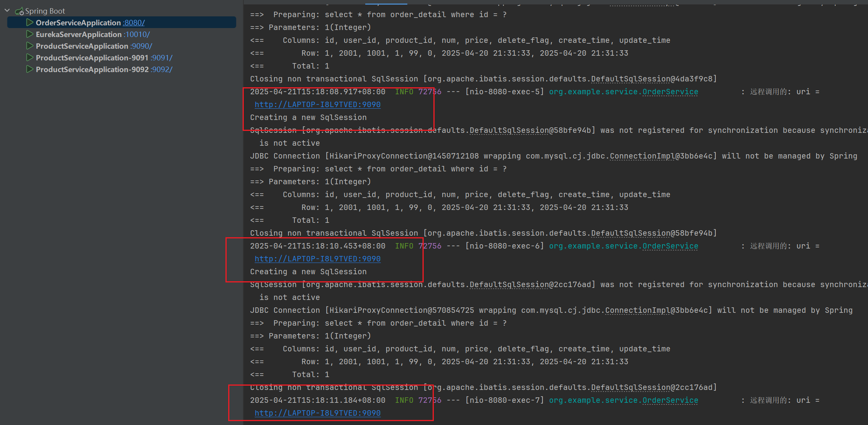868x425 pixels.
Task: Open the :9092/ port link
Action: [x=161, y=69]
